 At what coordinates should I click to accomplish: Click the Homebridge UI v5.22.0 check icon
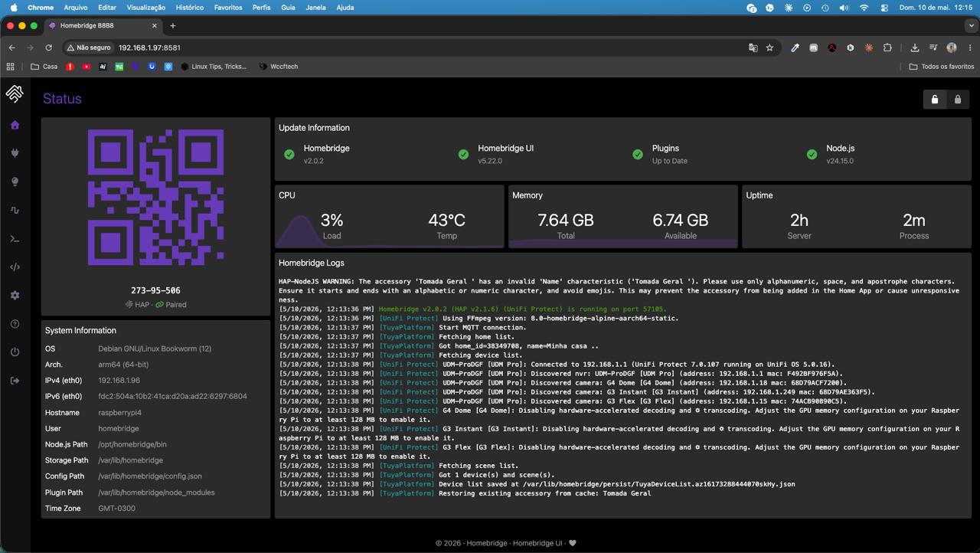[463, 154]
